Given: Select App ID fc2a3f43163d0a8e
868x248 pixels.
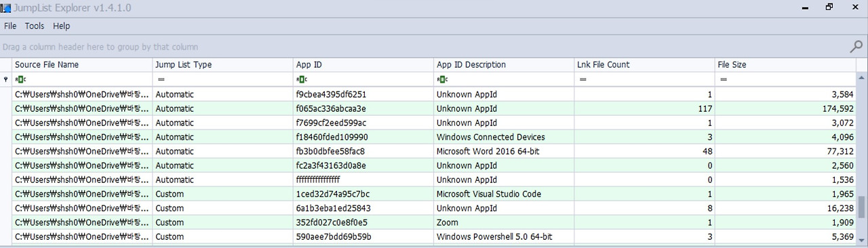Looking at the screenshot, I should (331, 165).
